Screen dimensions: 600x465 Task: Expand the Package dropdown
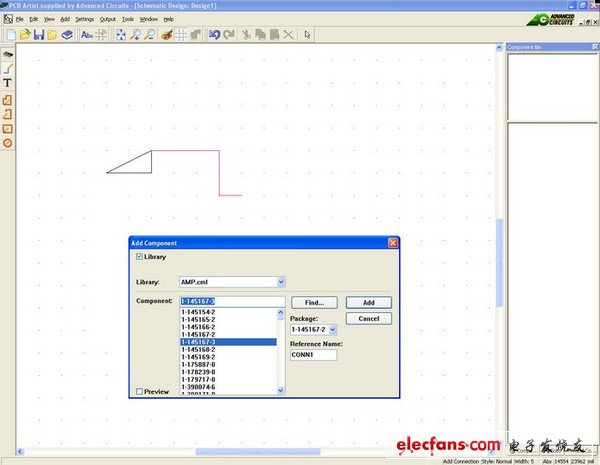click(333, 328)
